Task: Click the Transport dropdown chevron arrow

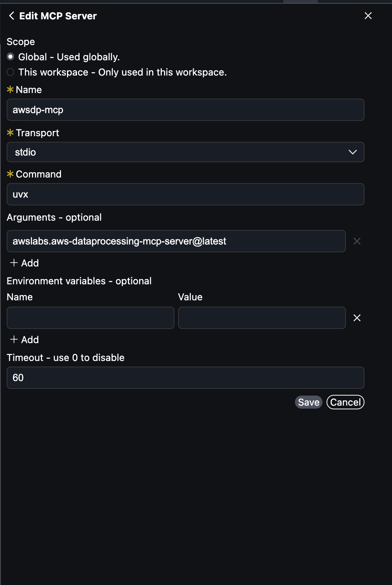Action: point(353,152)
